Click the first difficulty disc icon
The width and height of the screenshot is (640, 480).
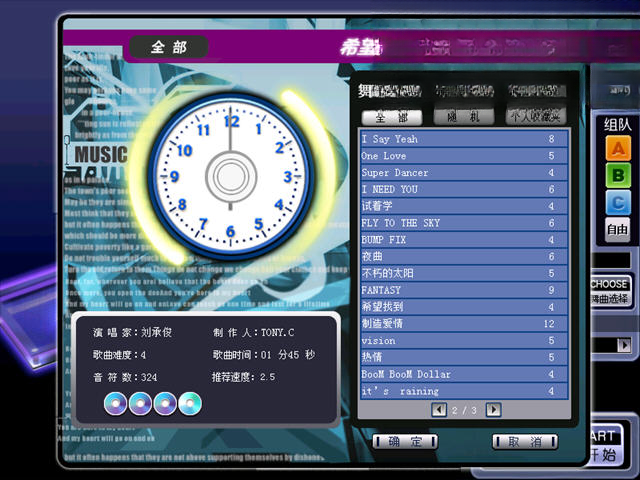tap(116, 403)
